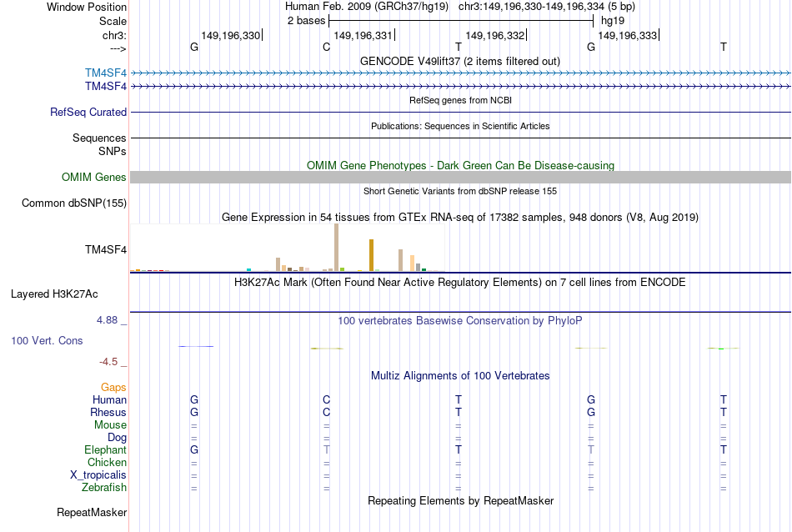Open the Sequences track label

pos(99,138)
